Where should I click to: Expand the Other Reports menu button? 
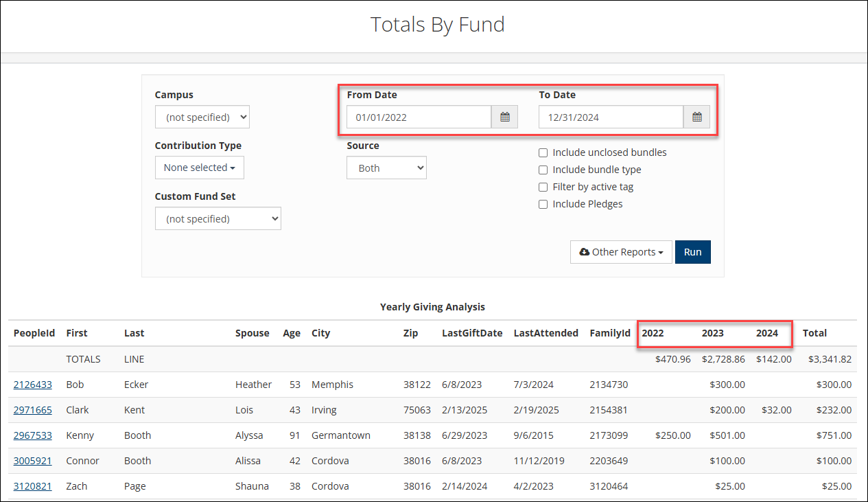point(621,252)
